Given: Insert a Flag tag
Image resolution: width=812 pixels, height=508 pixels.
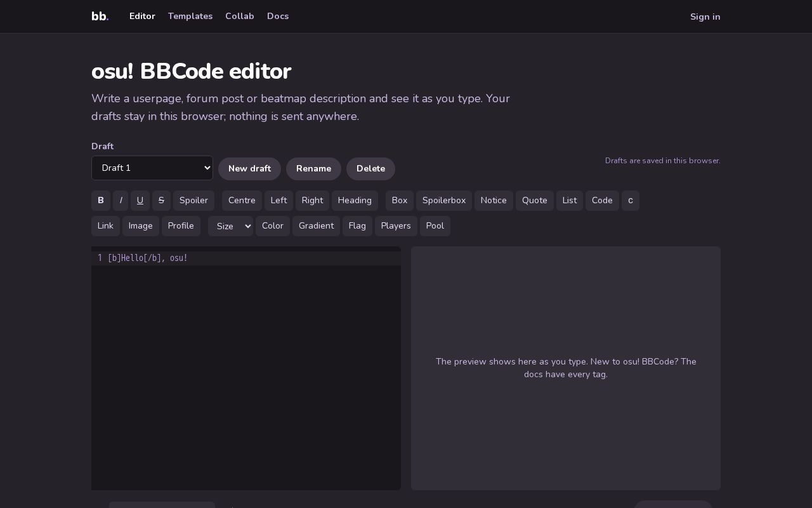Looking at the screenshot, I should click(x=357, y=226).
